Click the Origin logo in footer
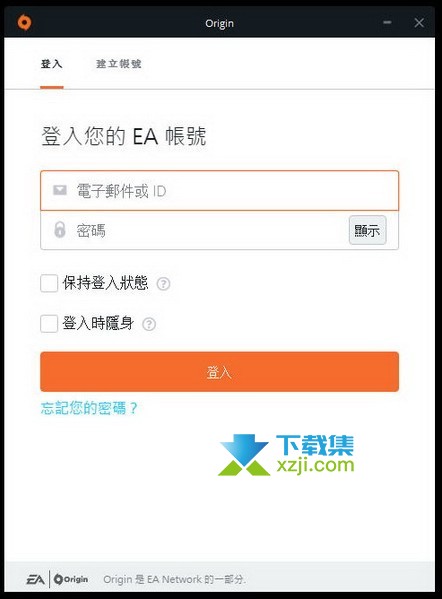This screenshot has width=442, height=599. pos(71,580)
